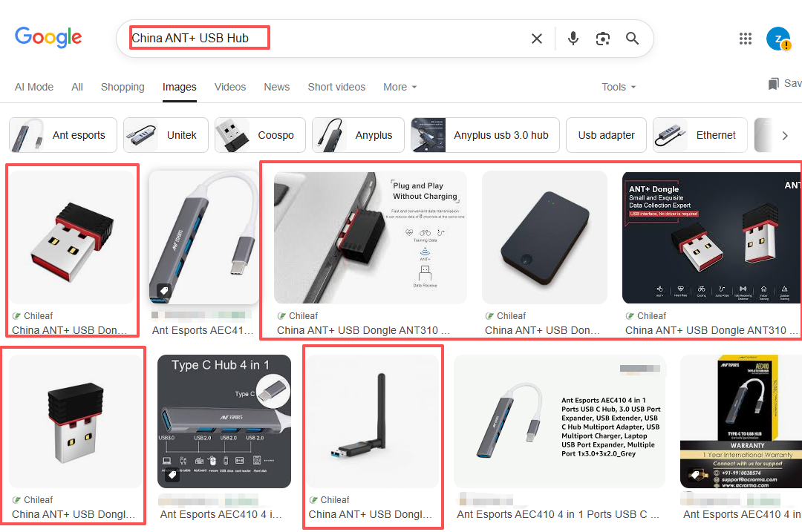Switch to the Shopping tab
Viewport: 802px width, 532px height.
[x=123, y=87]
